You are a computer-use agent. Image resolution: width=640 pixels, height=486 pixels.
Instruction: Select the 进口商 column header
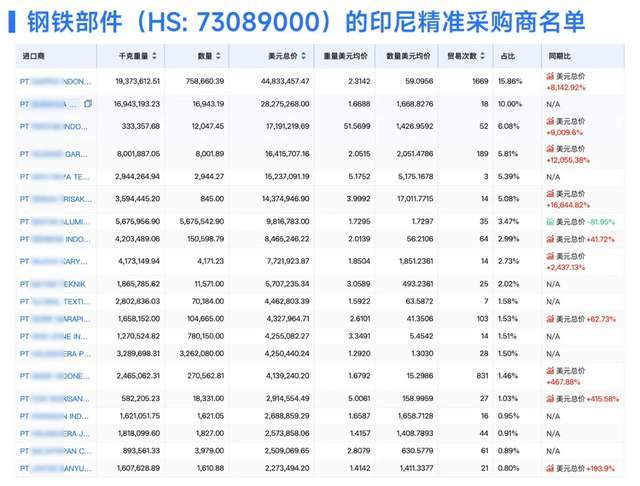[33, 56]
